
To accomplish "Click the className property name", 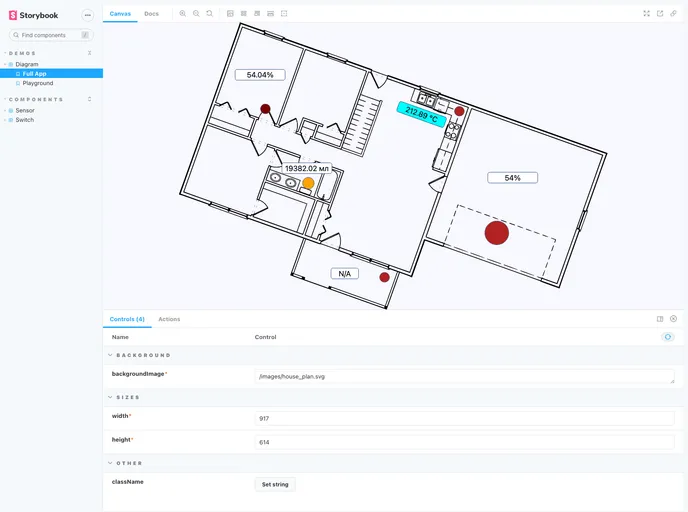I will point(128,482).
